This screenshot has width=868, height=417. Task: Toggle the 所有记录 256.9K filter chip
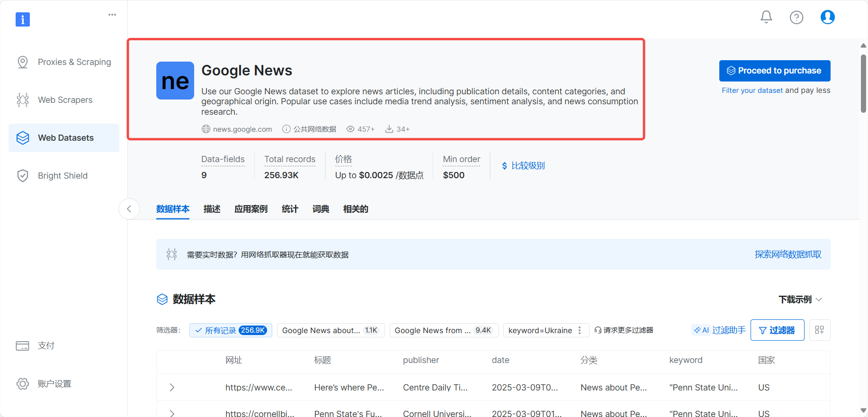231,330
